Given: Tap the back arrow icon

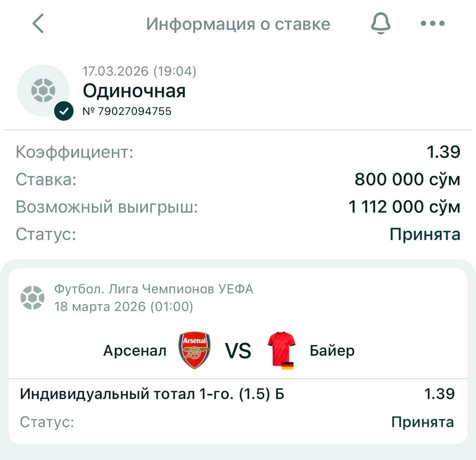Looking at the screenshot, I should 38,23.
